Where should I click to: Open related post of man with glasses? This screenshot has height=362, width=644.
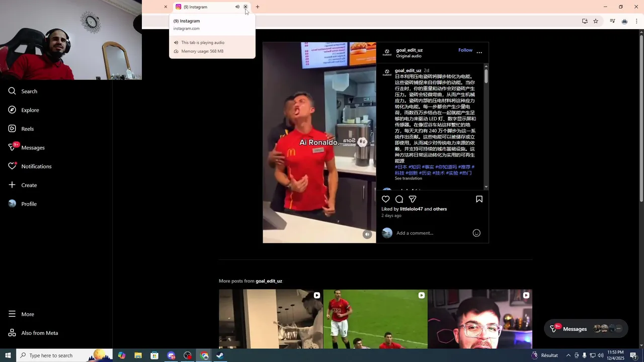click(480, 319)
